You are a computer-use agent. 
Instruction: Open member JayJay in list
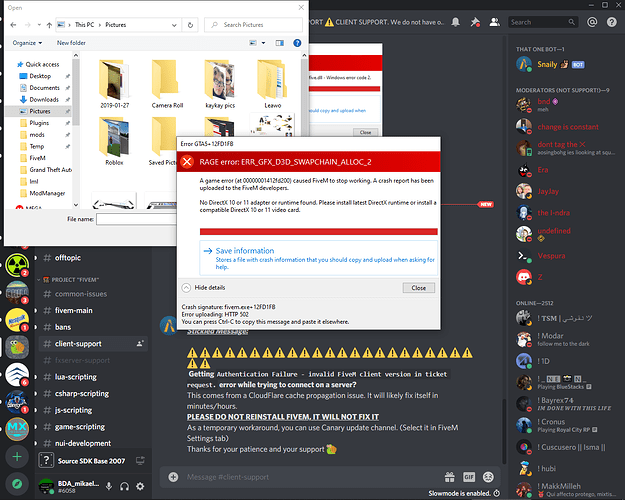pos(548,191)
